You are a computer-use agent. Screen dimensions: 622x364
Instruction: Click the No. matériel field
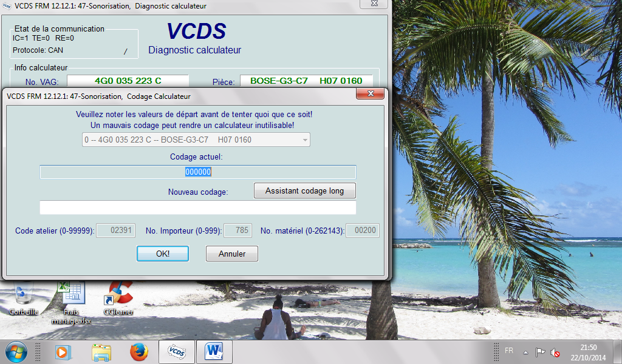click(363, 231)
